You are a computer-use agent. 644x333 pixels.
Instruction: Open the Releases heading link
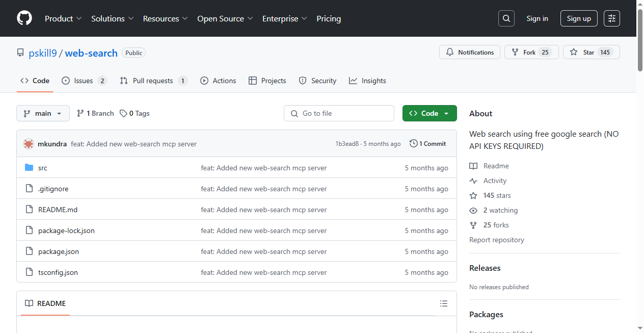point(485,268)
